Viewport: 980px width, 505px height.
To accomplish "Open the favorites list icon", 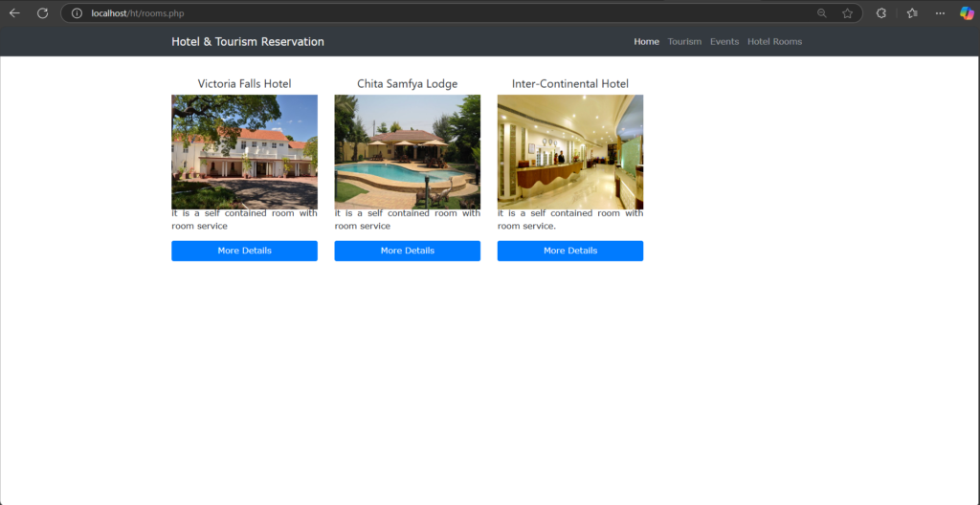I will click(x=912, y=13).
